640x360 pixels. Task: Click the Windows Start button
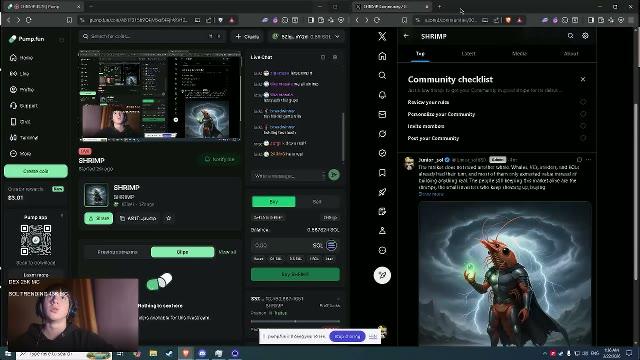tap(7, 353)
